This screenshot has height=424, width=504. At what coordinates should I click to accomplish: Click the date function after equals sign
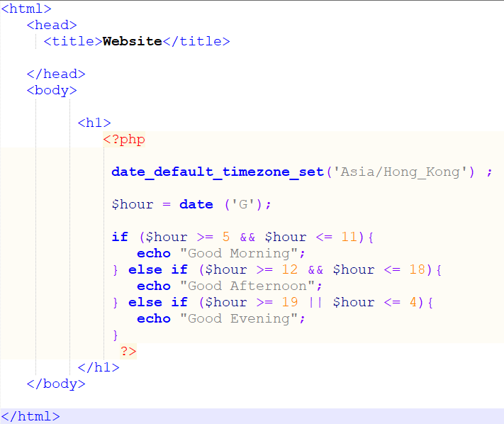(196, 204)
